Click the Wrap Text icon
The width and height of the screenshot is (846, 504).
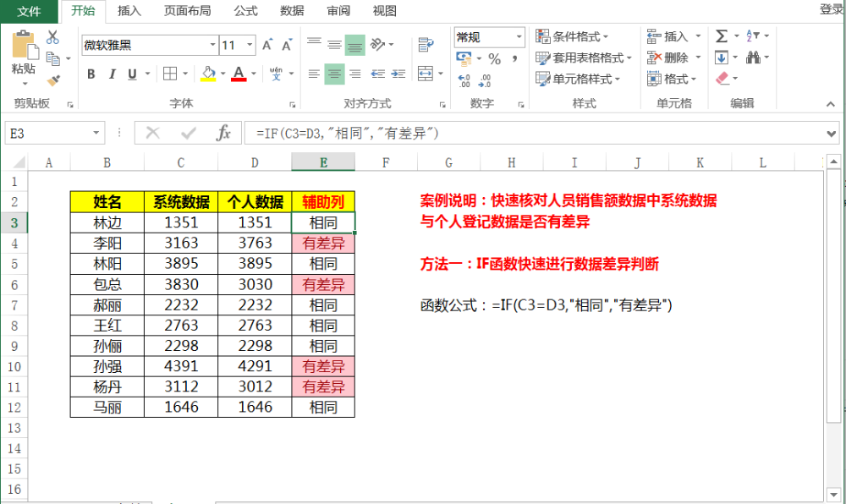click(426, 45)
